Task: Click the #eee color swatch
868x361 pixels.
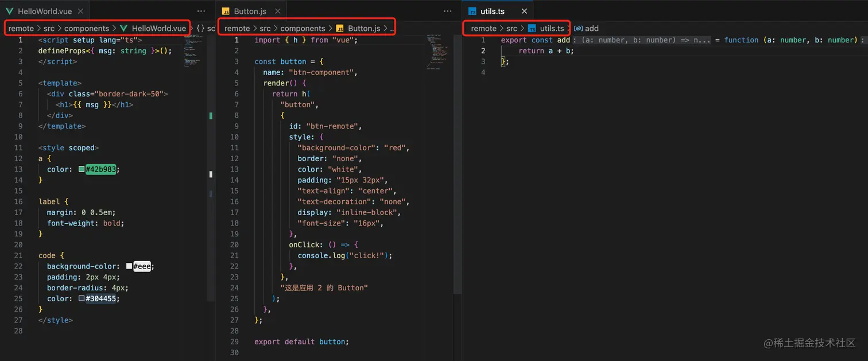Action: (129, 266)
